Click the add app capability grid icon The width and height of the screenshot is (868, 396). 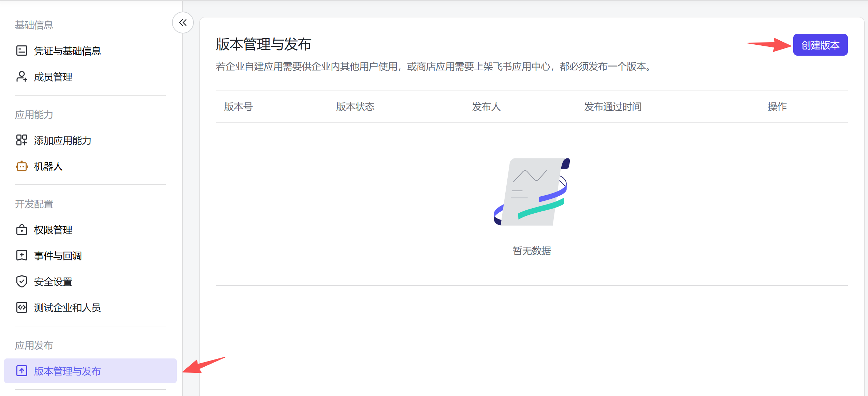21,140
